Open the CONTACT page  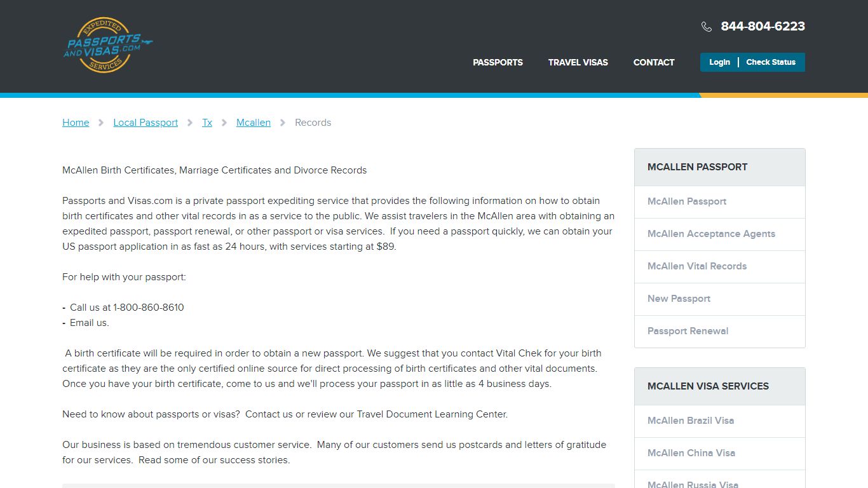pyautogui.click(x=654, y=62)
